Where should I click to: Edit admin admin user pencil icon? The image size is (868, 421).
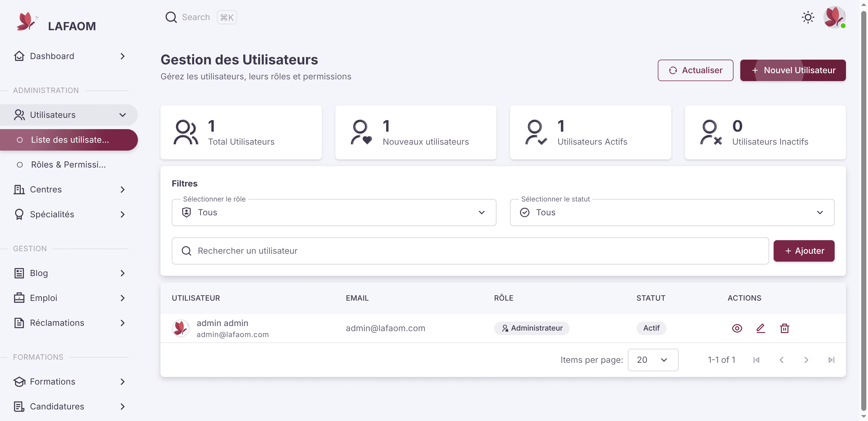761,328
